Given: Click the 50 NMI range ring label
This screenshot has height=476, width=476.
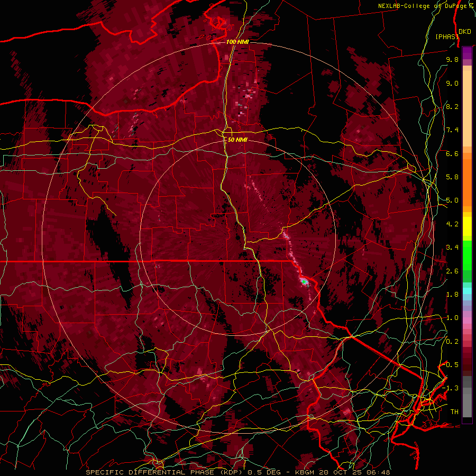Looking at the screenshot, I should (x=237, y=140).
